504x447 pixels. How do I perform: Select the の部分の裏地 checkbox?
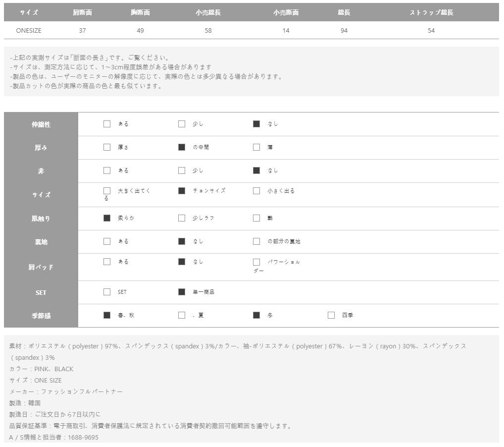tap(256, 241)
